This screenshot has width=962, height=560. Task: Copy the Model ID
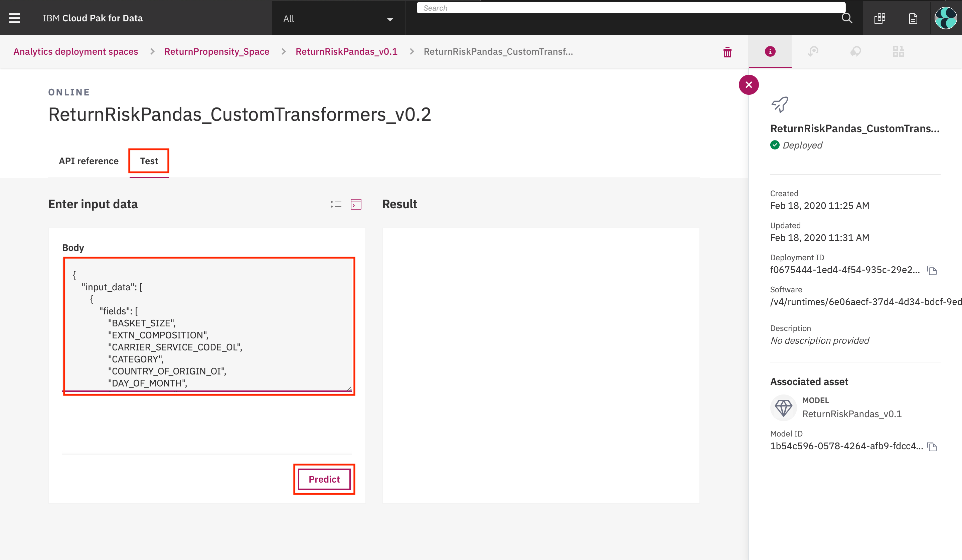coord(932,446)
